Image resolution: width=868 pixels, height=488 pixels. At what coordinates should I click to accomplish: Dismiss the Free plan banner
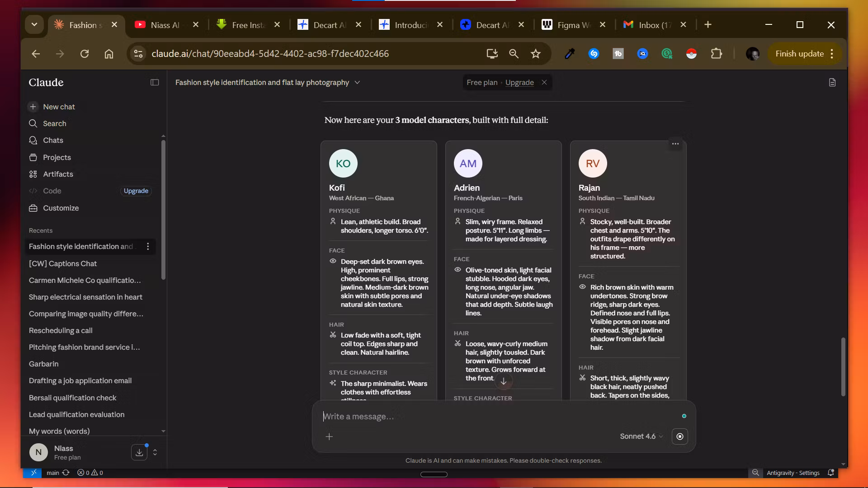(x=544, y=82)
